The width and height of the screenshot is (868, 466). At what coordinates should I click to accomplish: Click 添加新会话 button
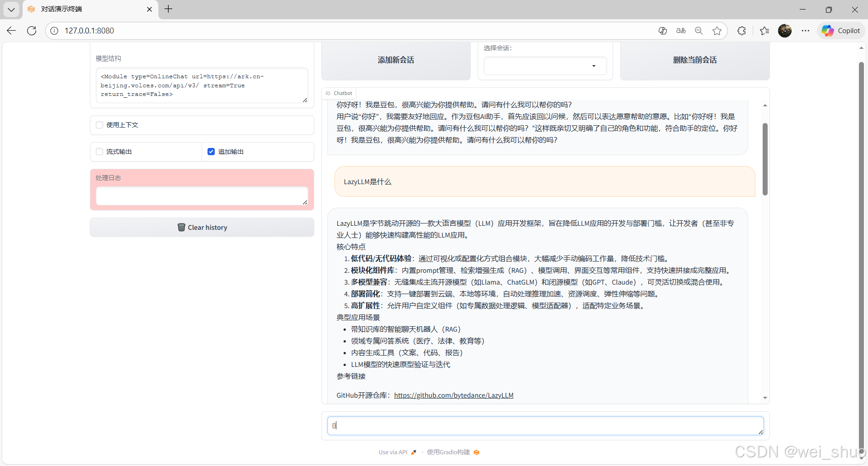click(x=396, y=60)
